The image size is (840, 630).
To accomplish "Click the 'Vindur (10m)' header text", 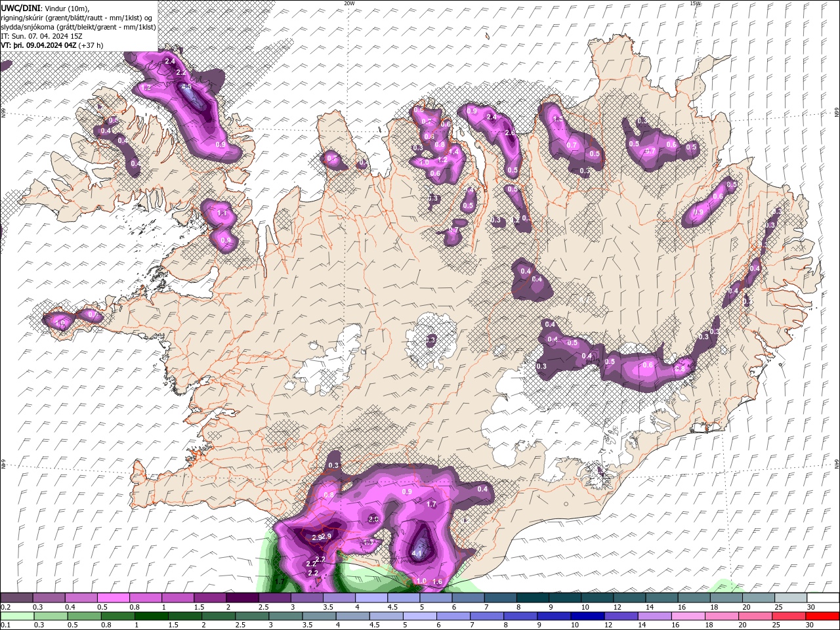I will [67, 8].
